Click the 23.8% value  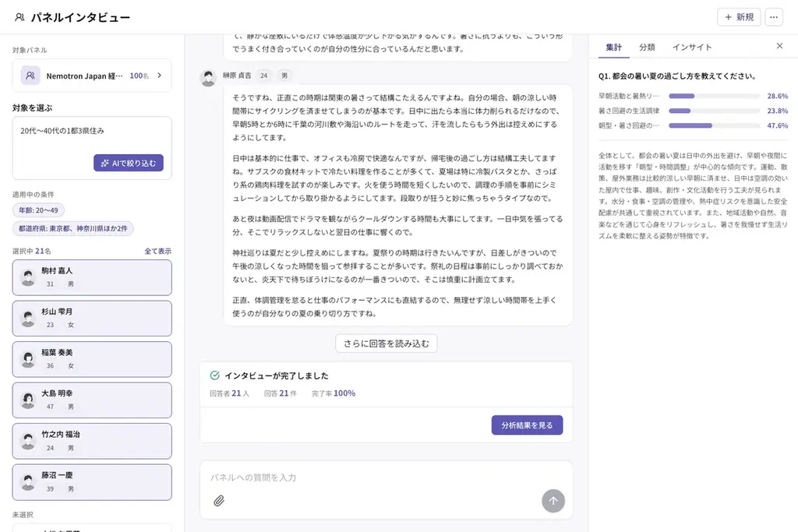pyautogui.click(x=777, y=111)
